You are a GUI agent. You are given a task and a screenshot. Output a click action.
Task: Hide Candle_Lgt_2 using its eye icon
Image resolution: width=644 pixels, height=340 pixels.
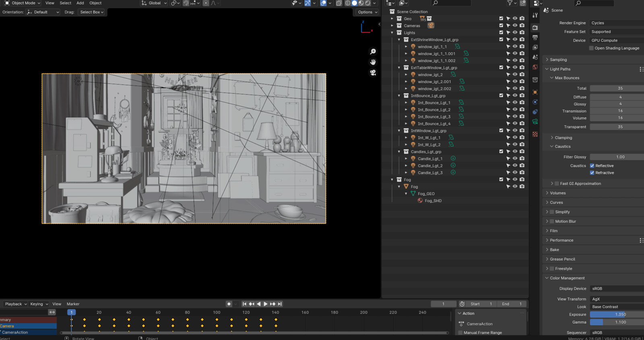(515, 165)
